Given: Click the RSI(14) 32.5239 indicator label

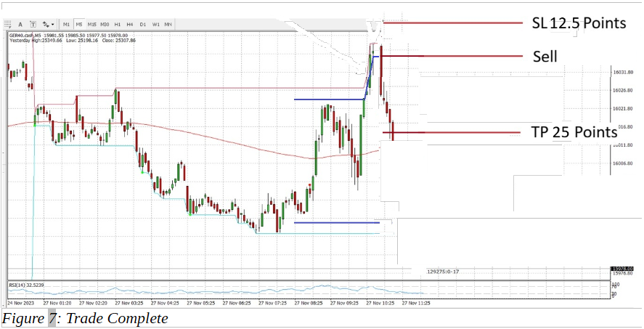Looking at the screenshot, I should [26, 285].
